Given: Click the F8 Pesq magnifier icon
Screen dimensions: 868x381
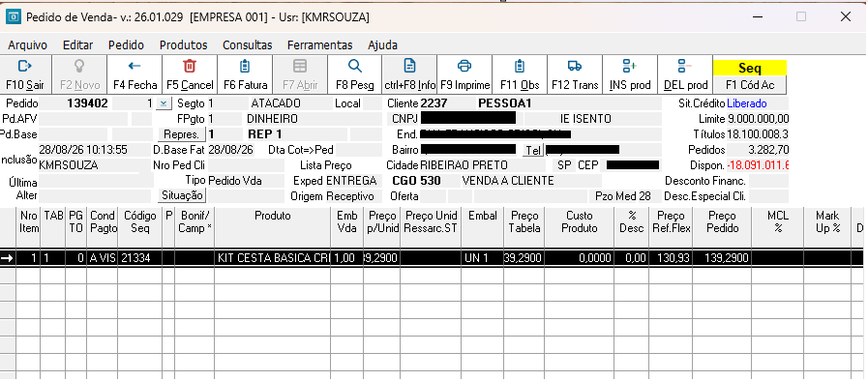Looking at the screenshot, I should coord(355,67).
